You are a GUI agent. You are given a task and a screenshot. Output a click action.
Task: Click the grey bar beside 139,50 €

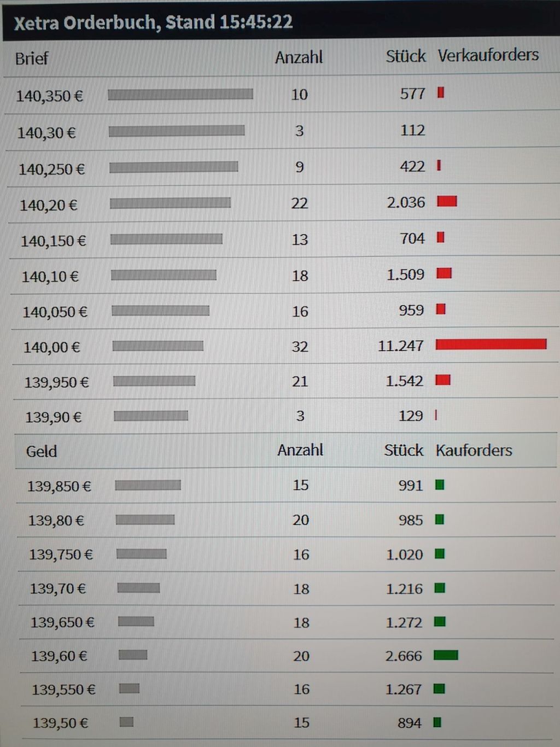[x=126, y=722]
